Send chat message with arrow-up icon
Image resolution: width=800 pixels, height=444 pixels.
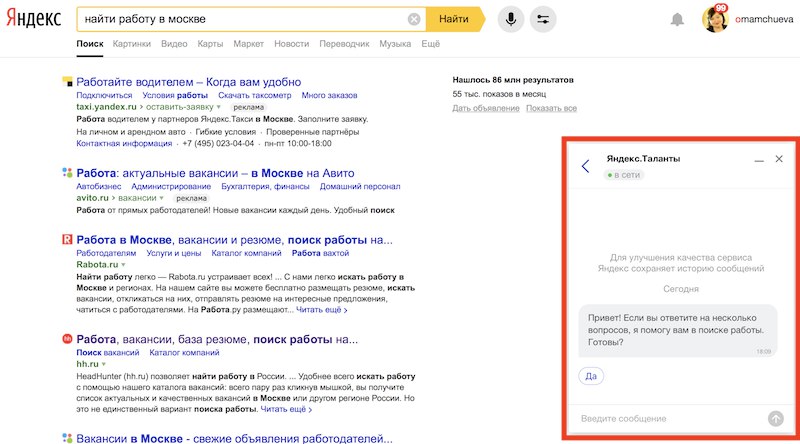[776, 418]
